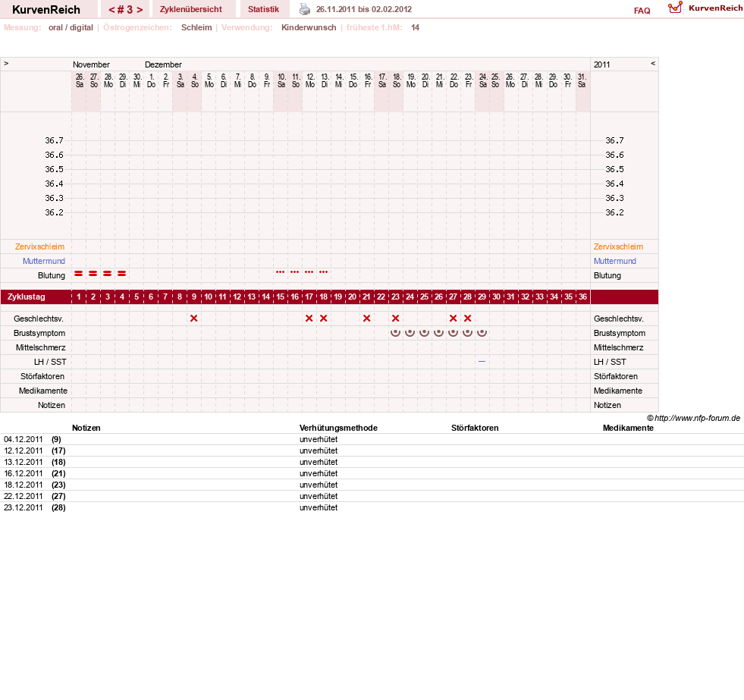
Task: Click bleeding marker on cycle day 4
Action: pyautogui.click(x=122, y=274)
